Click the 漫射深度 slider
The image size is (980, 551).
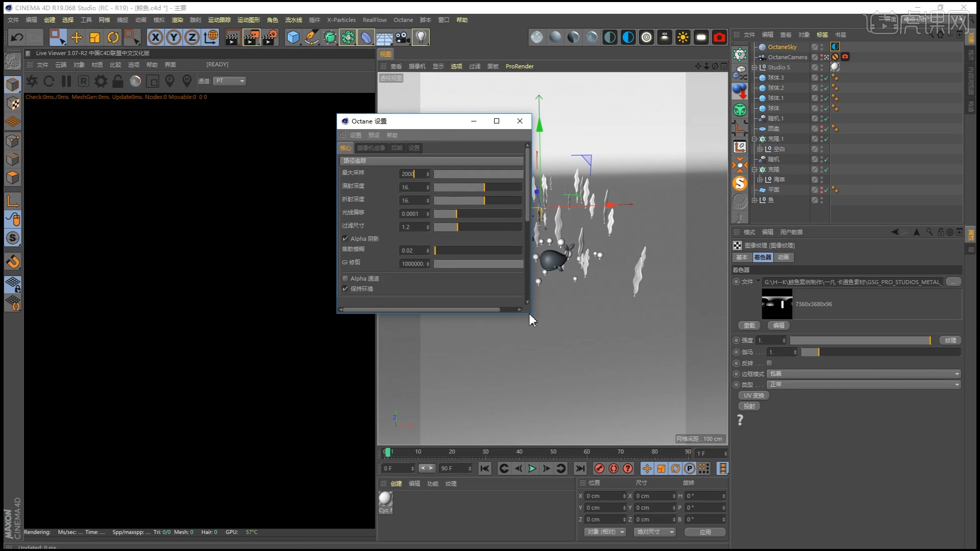pos(478,187)
